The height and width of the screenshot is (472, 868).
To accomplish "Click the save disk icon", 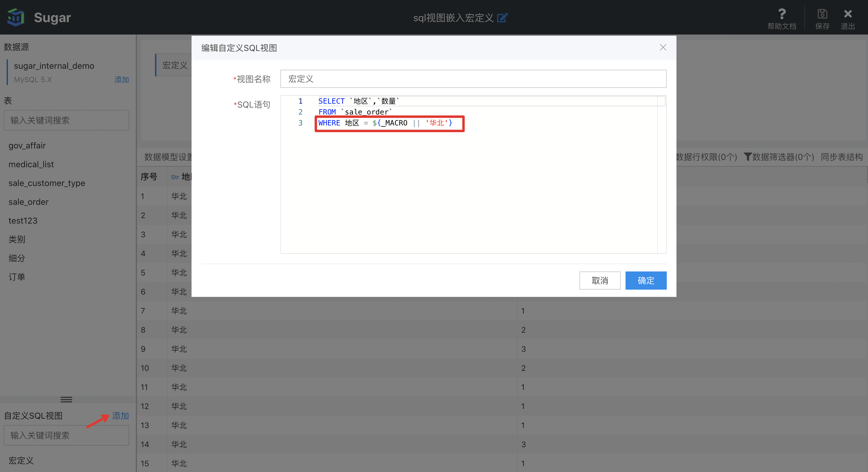I will (x=822, y=14).
